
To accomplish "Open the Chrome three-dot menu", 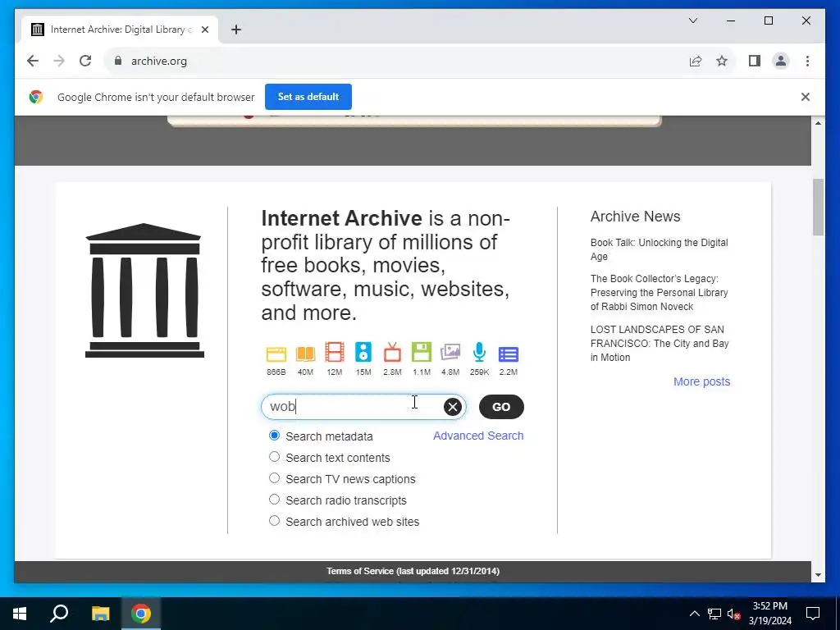I will coord(807,61).
